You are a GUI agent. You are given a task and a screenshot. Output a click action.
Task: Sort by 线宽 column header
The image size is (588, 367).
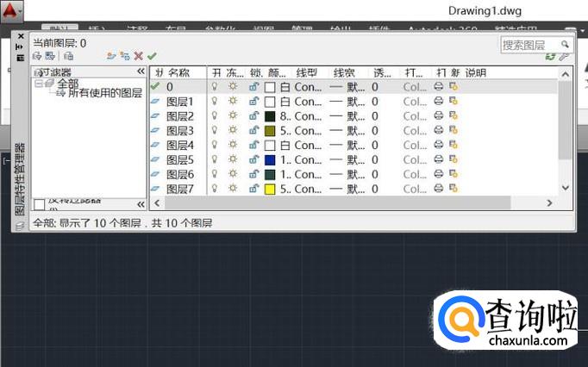[x=344, y=72]
